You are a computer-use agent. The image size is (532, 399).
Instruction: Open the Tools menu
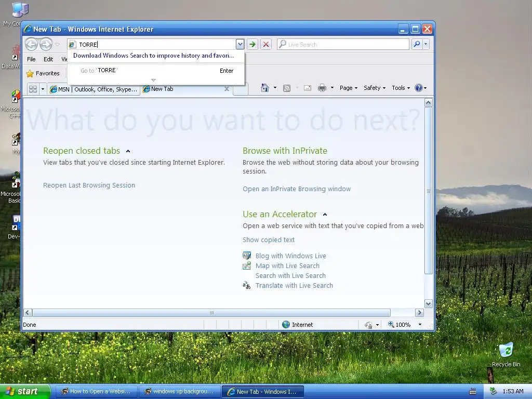tap(401, 88)
